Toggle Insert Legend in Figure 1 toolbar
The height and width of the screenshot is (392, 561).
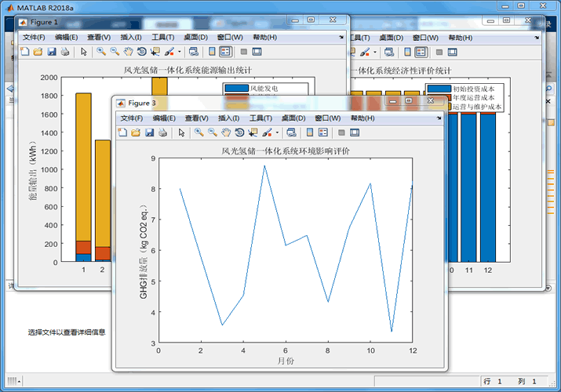(x=225, y=52)
